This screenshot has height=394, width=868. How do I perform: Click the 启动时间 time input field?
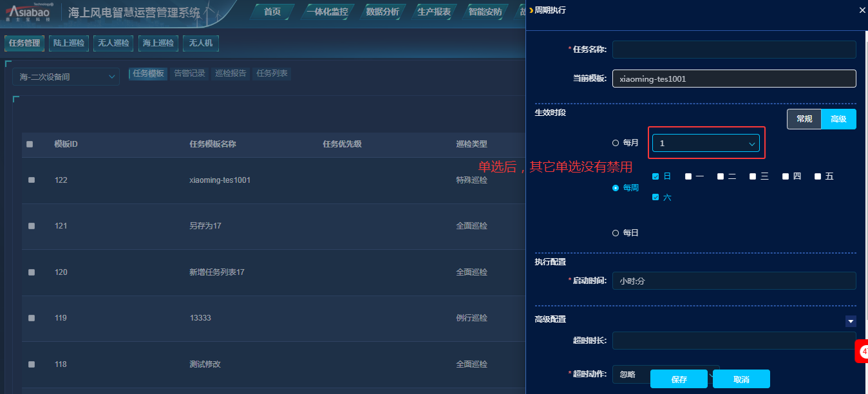pos(734,281)
